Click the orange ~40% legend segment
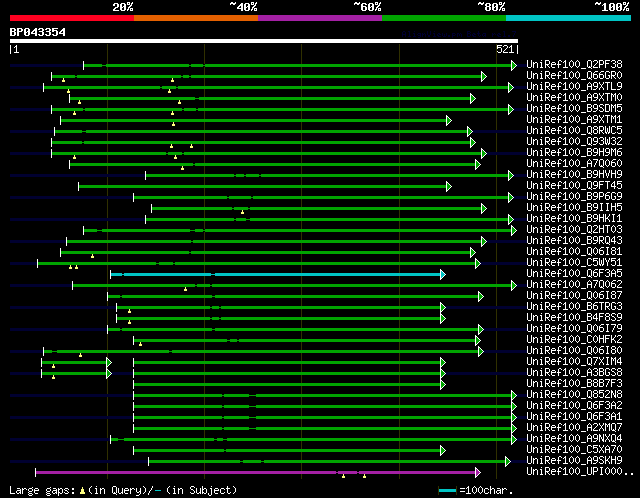The image size is (640, 498). 196,18
